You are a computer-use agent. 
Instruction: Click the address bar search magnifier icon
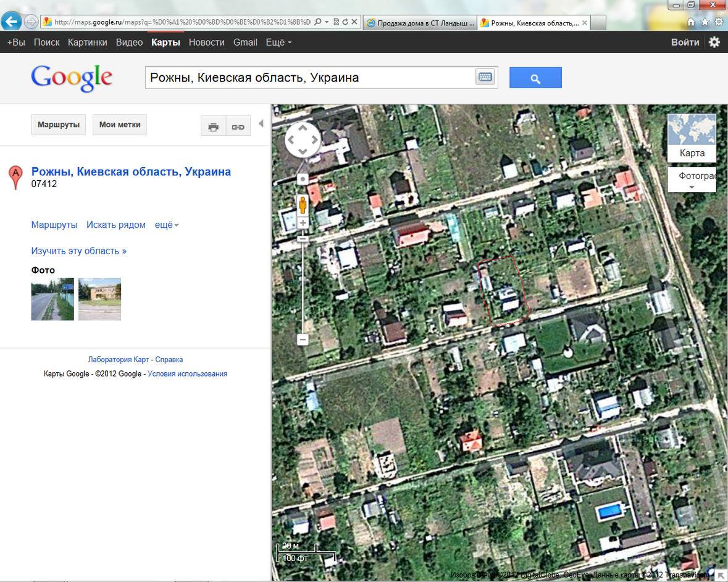point(318,22)
